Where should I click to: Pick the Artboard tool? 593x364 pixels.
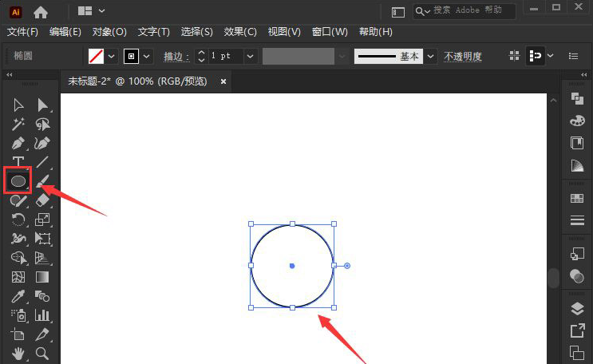pyautogui.click(x=18, y=334)
